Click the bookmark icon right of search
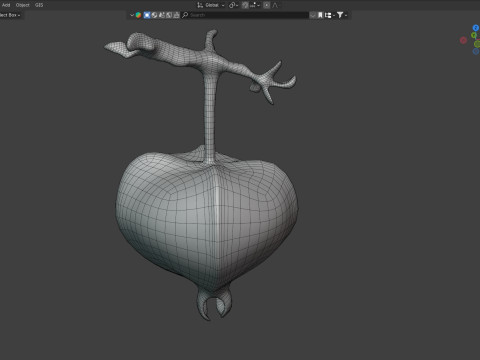Viewport: 480px width, 360px height. tap(320, 15)
